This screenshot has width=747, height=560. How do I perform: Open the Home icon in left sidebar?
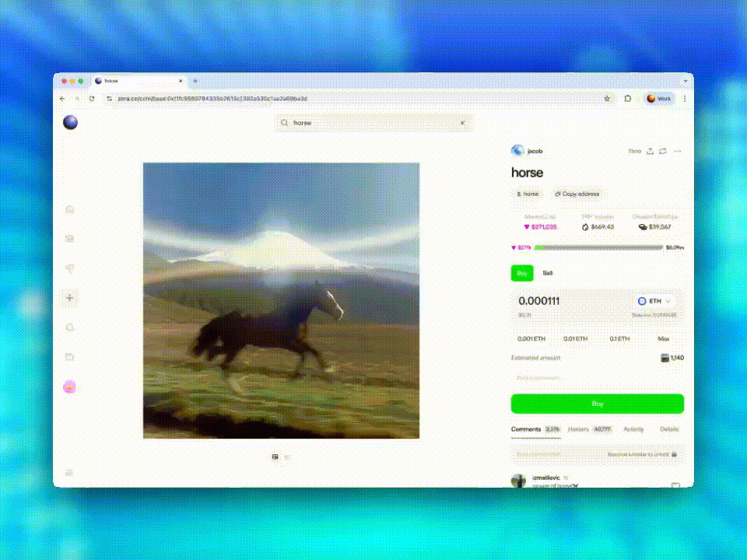pyautogui.click(x=69, y=209)
